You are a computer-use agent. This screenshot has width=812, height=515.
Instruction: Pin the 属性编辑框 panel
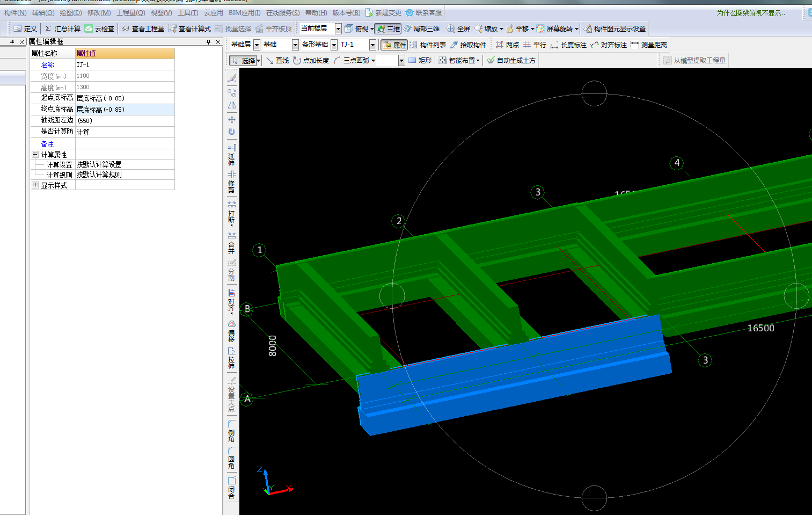208,42
